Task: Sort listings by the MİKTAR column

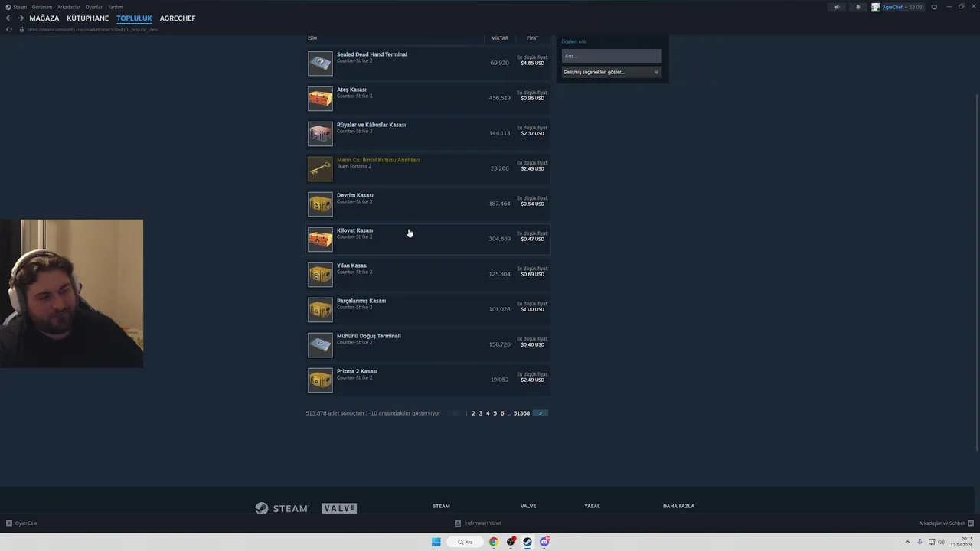Action: coord(500,37)
